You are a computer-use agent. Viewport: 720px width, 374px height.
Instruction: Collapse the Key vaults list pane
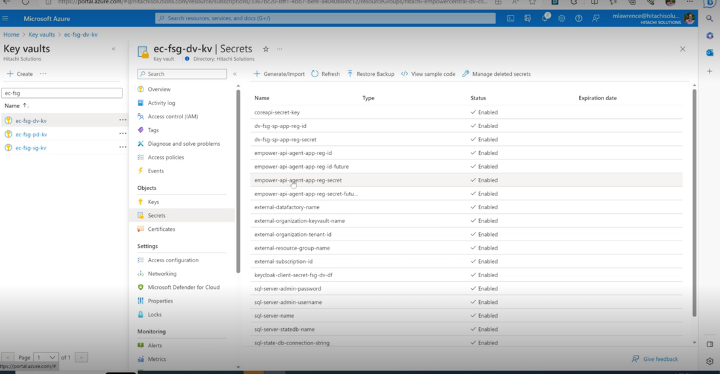tap(113, 49)
